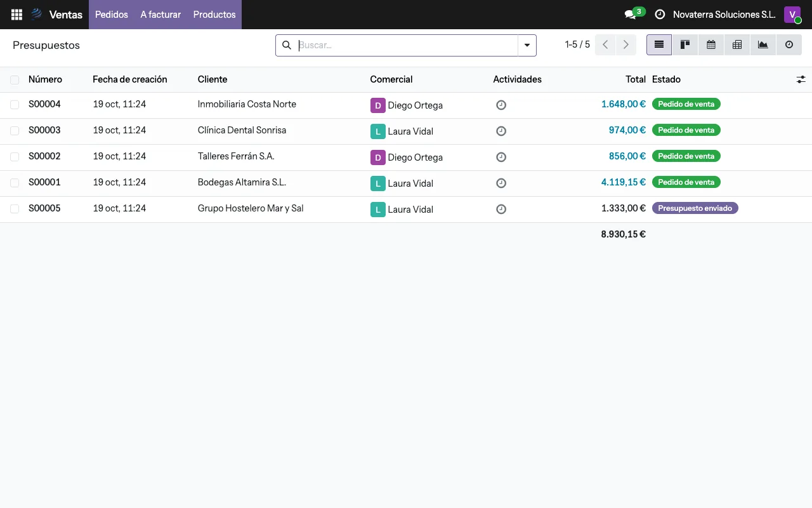Expand the search filter options dropdown
The height and width of the screenshot is (508, 812).
[527, 45]
